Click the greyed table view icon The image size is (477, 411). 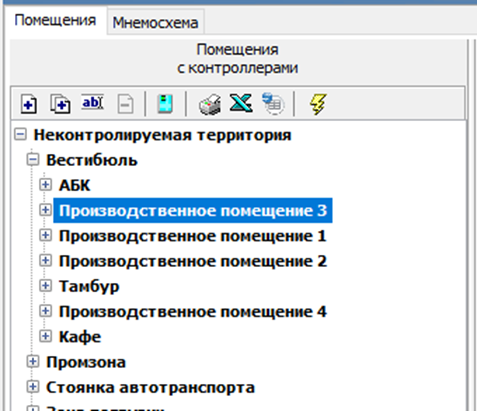point(273,104)
